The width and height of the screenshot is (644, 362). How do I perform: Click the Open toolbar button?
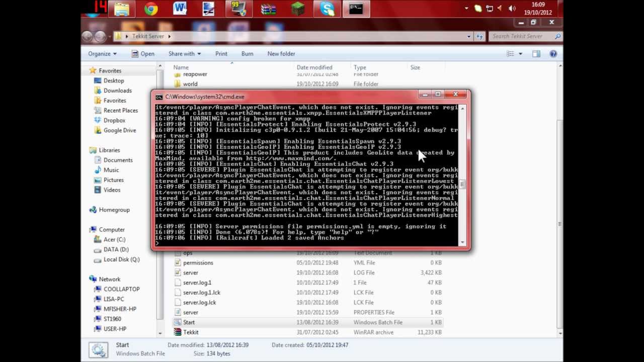143,54
